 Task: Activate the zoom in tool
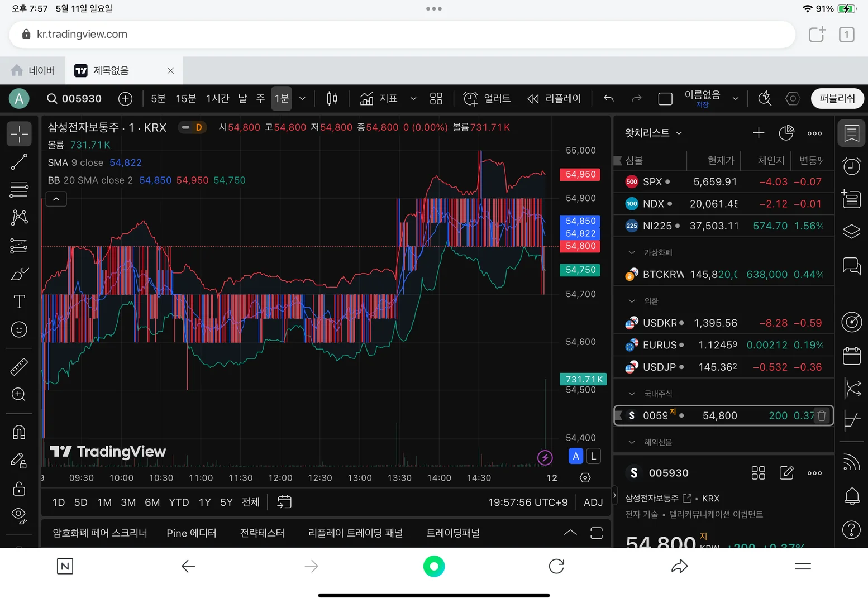tap(19, 395)
